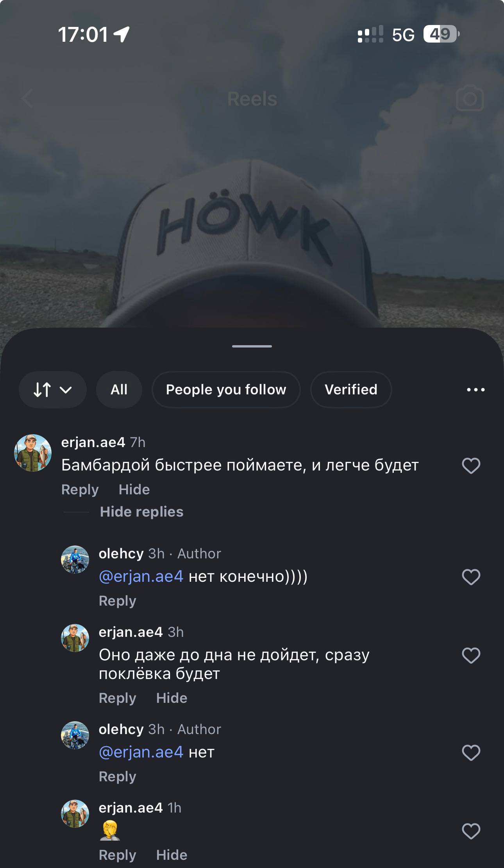
Task: Like olehcy's "нет конечно))))" reply
Action: click(x=471, y=577)
